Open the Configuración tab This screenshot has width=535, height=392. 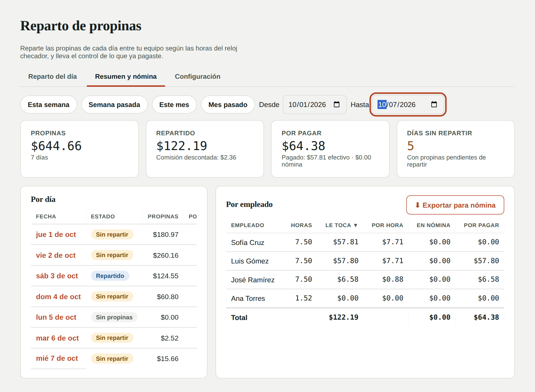pyautogui.click(x=198, y=76)
